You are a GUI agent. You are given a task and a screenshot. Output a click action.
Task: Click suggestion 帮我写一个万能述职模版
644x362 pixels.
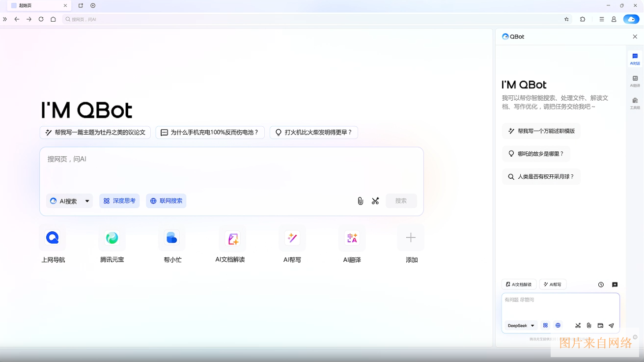click(541, 131)
